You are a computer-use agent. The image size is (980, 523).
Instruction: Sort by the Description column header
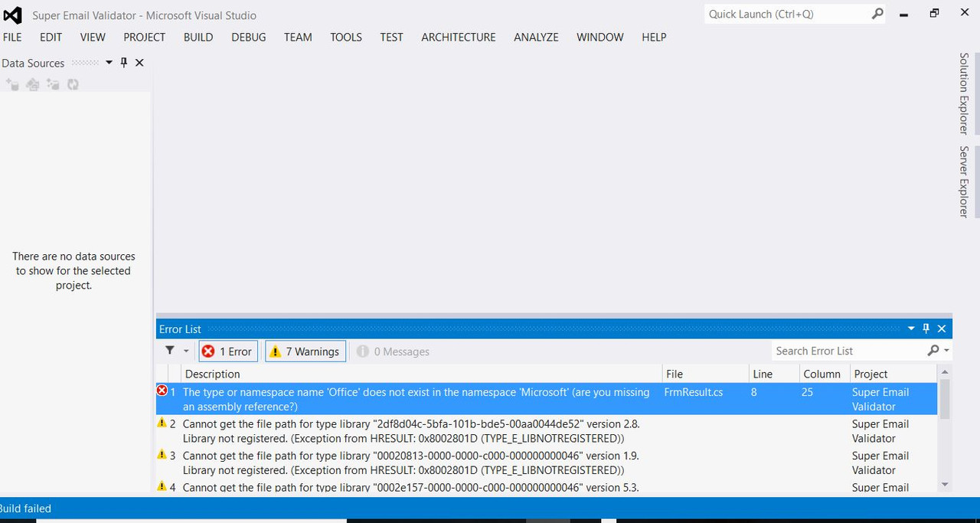pyautogui.click(x=422, y=374)
